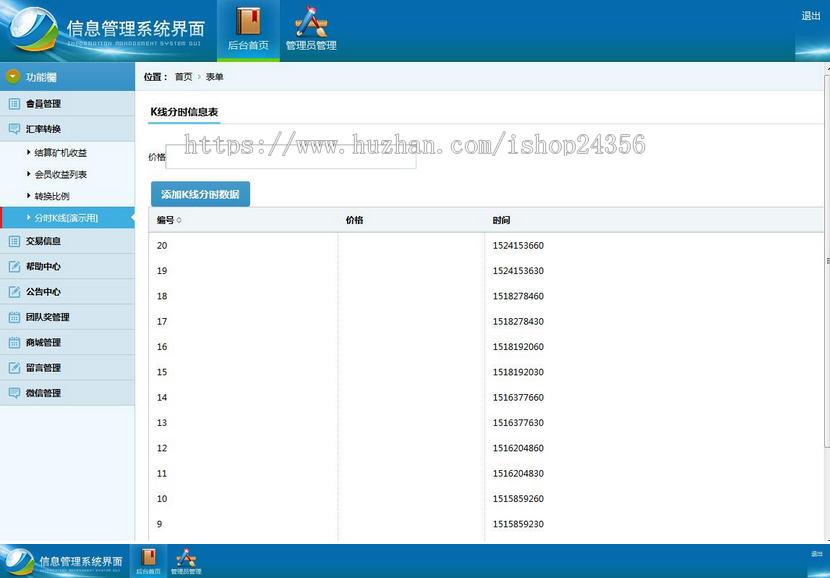This screenshot has height=578, width=830.
Task: Open the 留言管理 menu
Action: pos(67,368)
